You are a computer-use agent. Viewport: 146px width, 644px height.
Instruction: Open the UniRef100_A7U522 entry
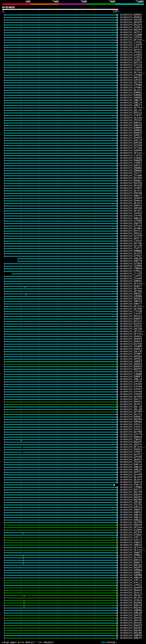point(131,37)
